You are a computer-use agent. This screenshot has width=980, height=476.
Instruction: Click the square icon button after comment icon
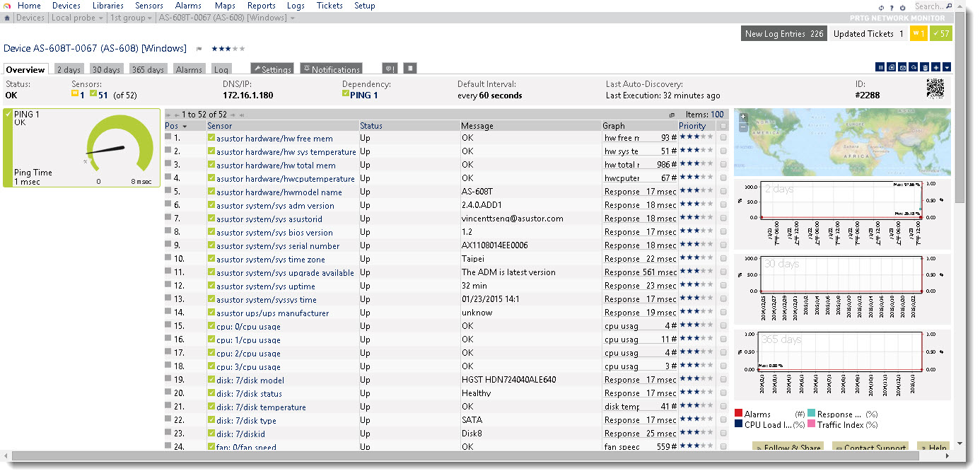[410, 69]
